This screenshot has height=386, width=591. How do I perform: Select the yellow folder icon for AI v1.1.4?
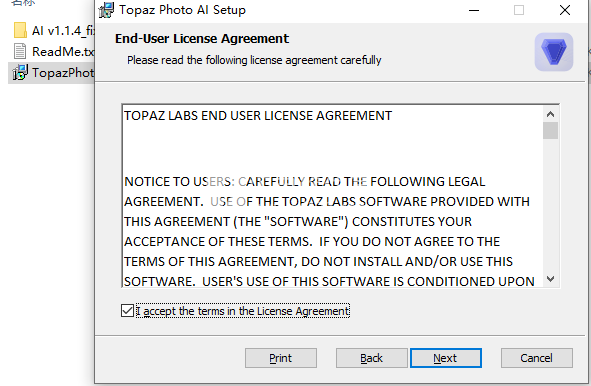(x=20, y=30)
